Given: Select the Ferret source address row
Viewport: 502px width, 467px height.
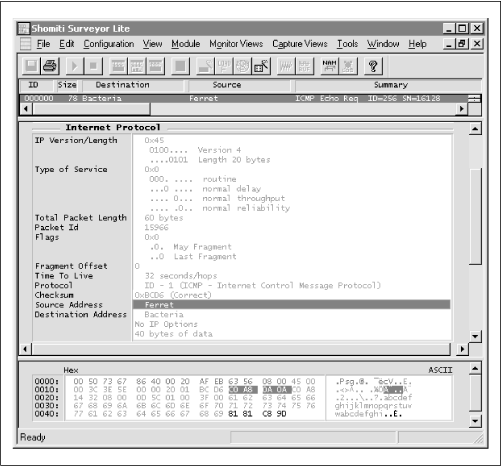Looking at the screenshot, I should pyautogui.click(x=291, y=305).
